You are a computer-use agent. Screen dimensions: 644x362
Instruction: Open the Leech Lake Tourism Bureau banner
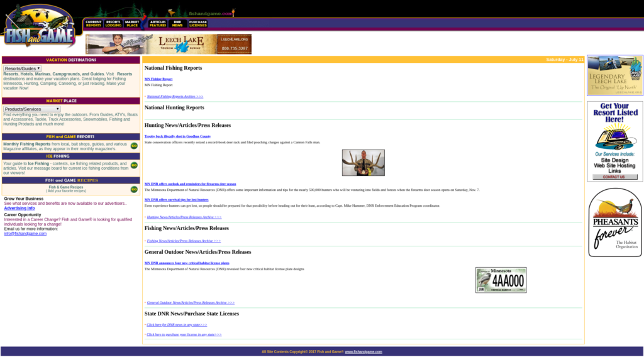(169, 44)
